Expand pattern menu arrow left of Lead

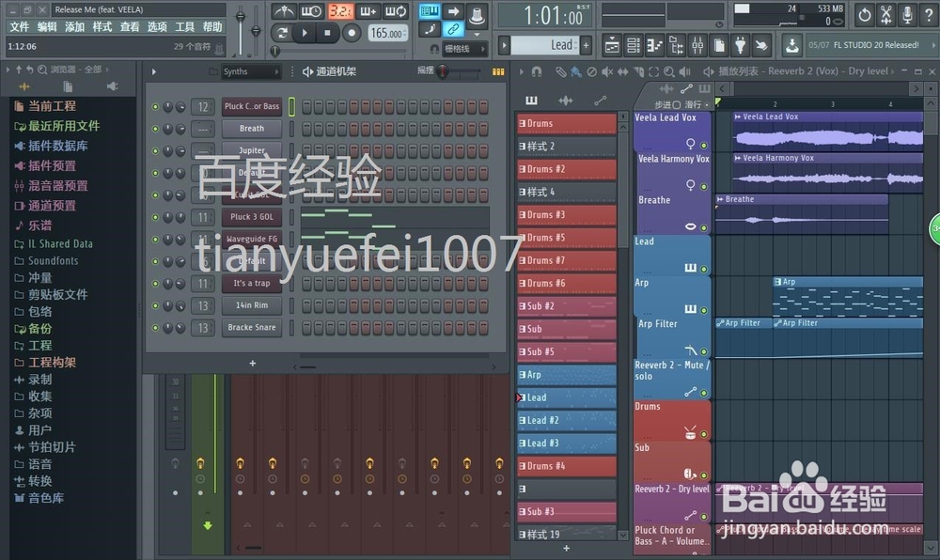(x=504, y=45)
